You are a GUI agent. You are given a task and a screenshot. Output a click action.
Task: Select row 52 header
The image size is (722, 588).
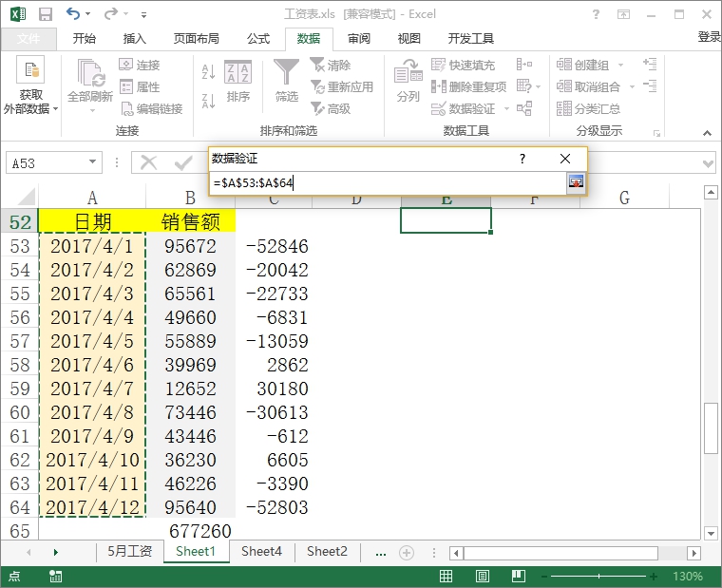click(20, 222)
